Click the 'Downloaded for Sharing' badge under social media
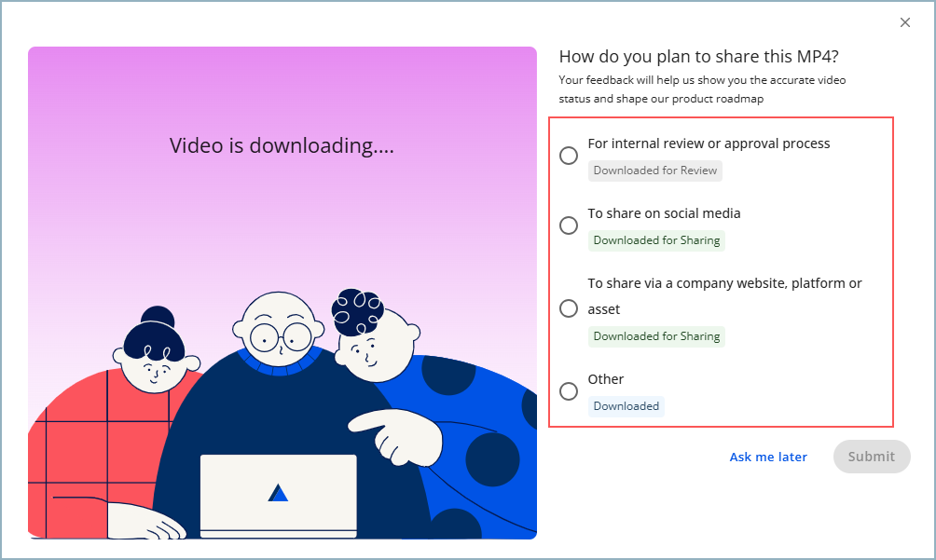 click(656, 240)
